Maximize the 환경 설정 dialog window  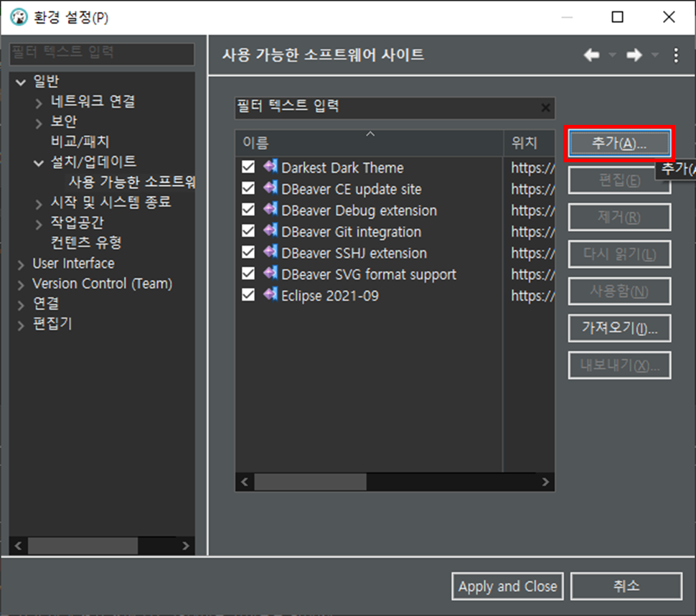(618, 17)
